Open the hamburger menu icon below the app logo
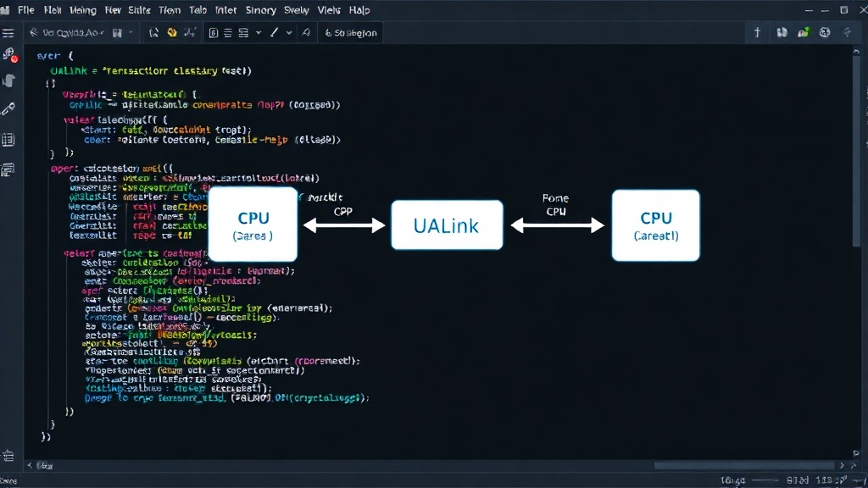 pyautogui.click(x=8, y=33)
